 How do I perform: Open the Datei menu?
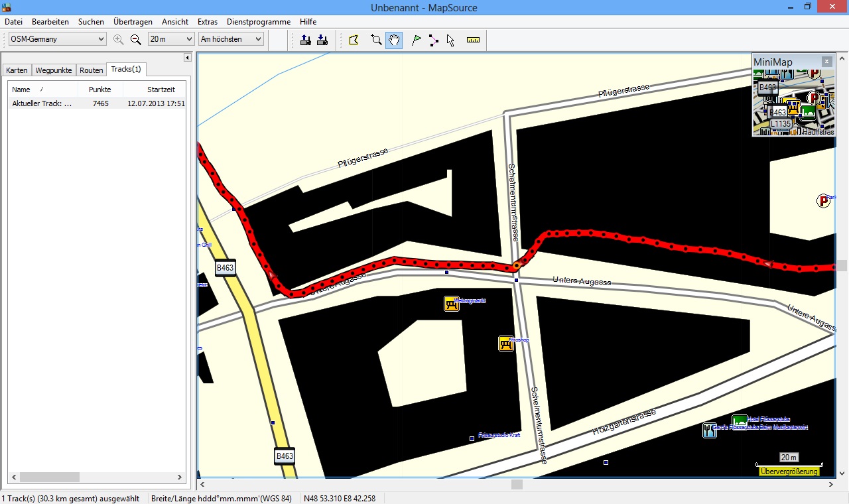click(x=13, y=22)
